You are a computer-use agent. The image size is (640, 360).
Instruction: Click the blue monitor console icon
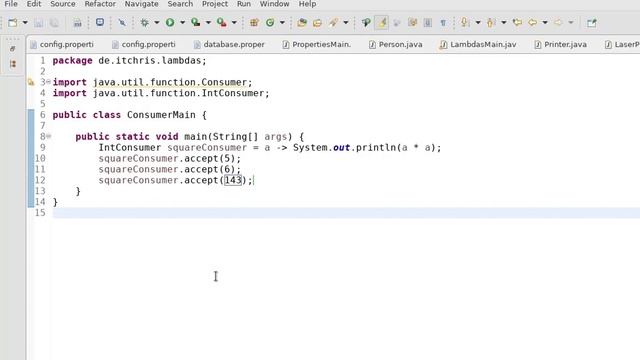100,22
